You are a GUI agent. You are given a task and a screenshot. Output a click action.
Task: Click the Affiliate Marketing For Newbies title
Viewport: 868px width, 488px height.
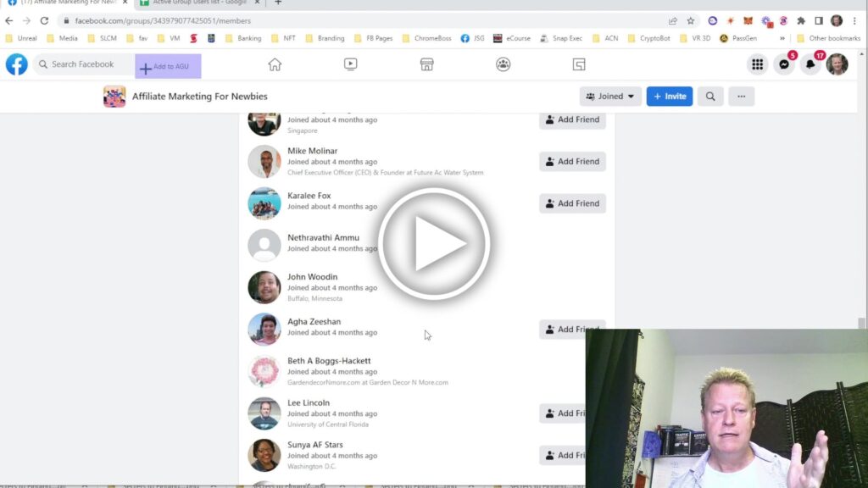[x=200, y=97]
